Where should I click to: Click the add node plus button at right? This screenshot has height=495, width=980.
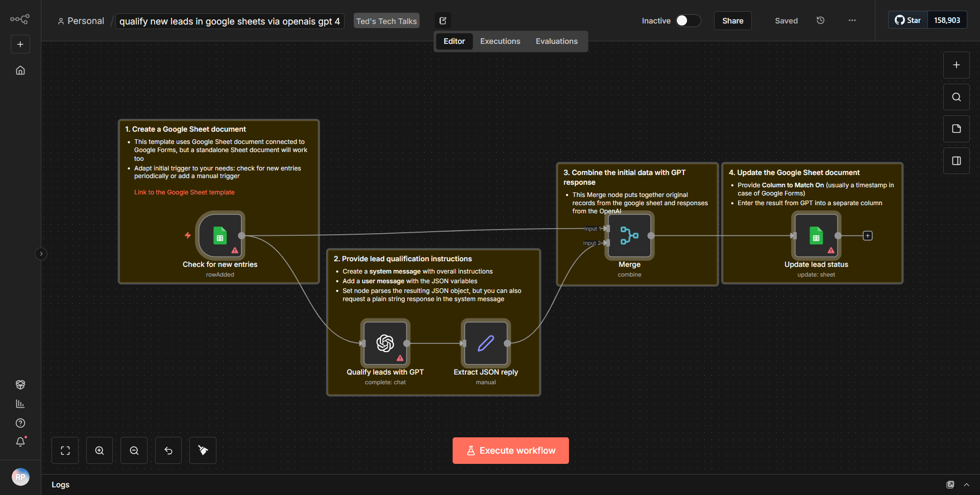956,65
